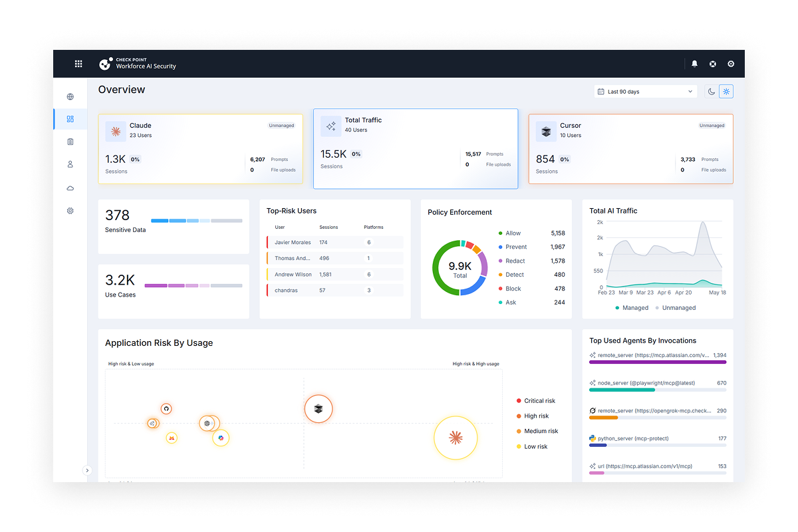Image resolution: width=798 pixels, height=532 pixels.
Task: Click the opengrok remote_server agent icon
Action: (x=593, y=411)
